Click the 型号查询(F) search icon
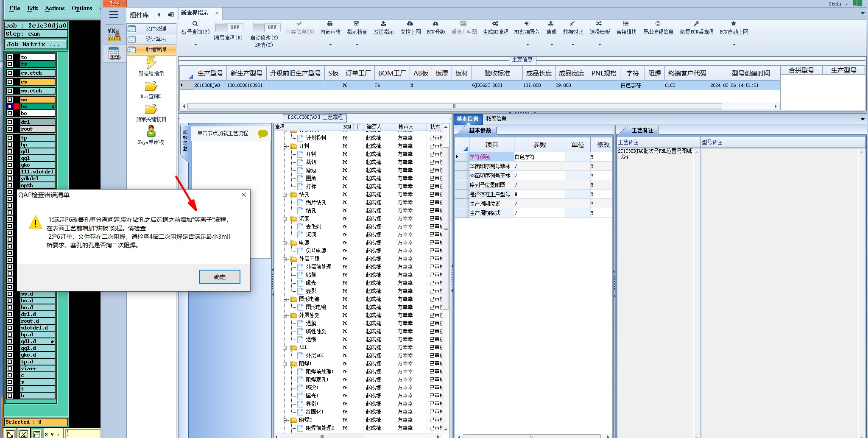This screenshot has width=868, height=438. coord(195,24)
